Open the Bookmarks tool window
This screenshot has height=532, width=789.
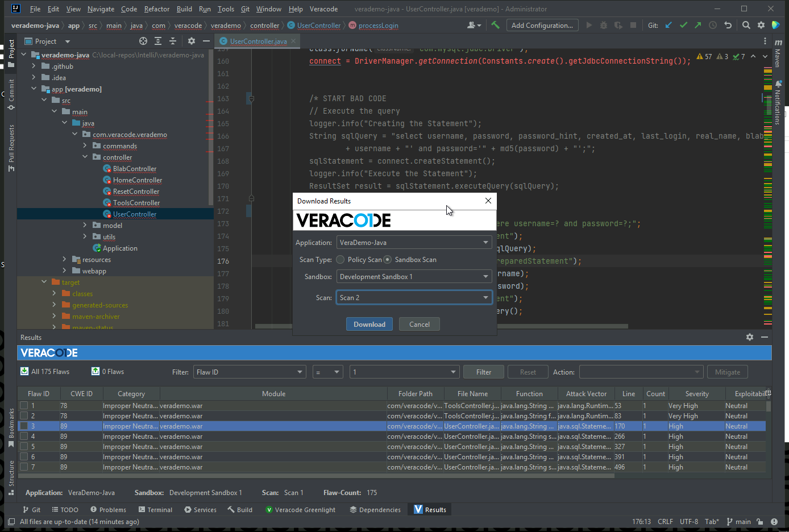(x=11, y=427)
